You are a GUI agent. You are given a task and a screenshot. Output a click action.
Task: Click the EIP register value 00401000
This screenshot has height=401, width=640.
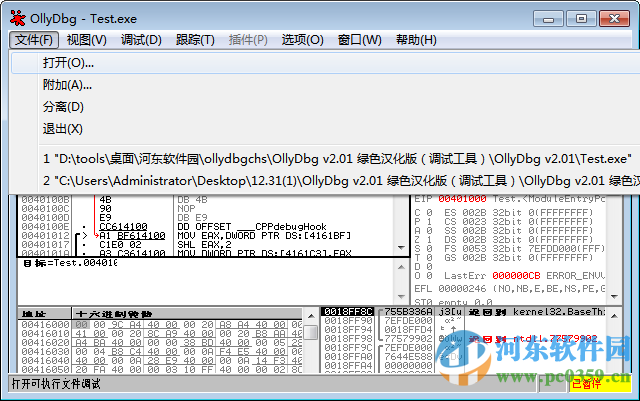click(x=462, y=199)
